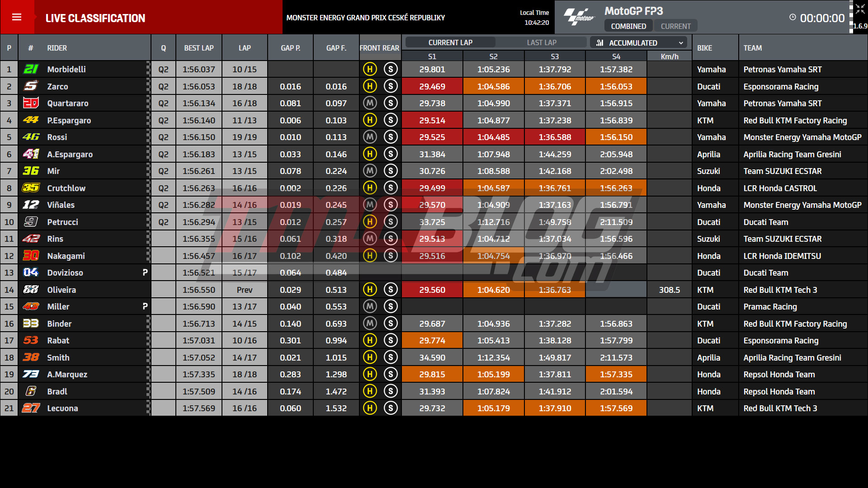Click Zarco's best lap 1:56.053
868x488 pixels.
pos(199,86)
